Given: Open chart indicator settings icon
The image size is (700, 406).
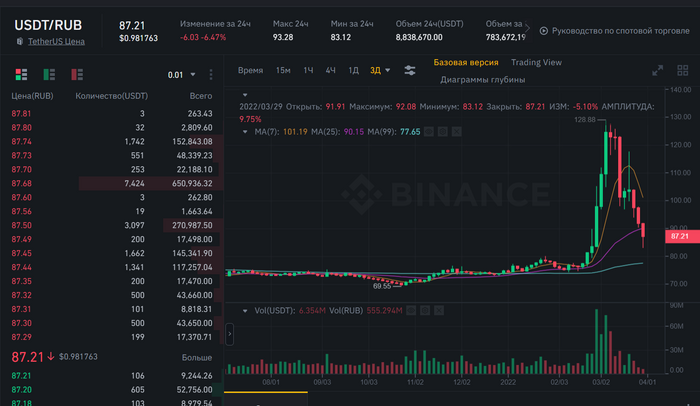Looking at the screenshot, I should [x=410, y=70].
